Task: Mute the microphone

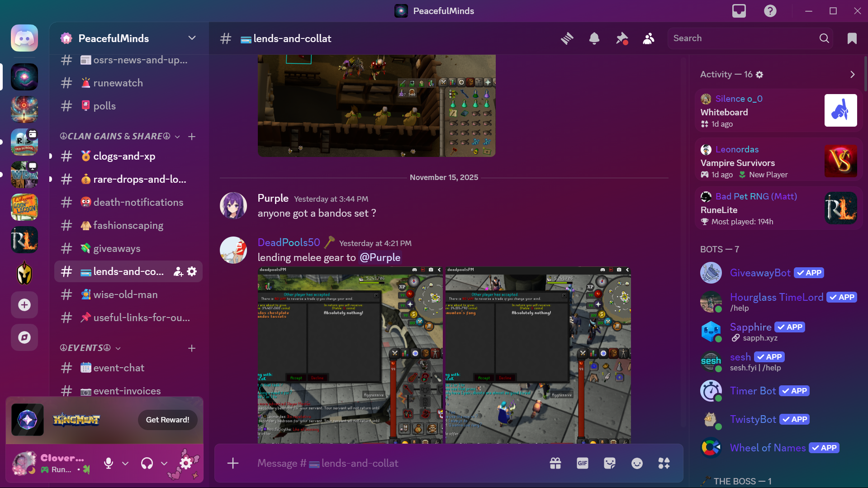Action: coord(109,463)
